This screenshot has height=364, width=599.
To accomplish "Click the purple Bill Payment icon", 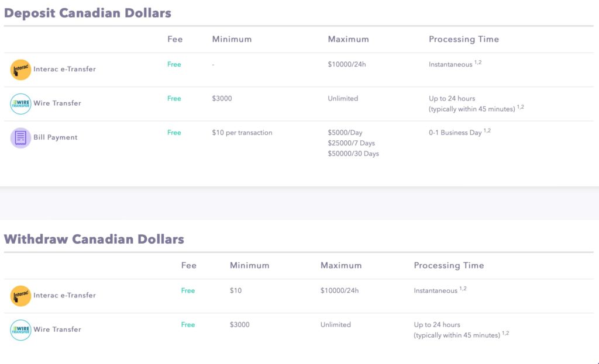I will (x=20, y=138).
